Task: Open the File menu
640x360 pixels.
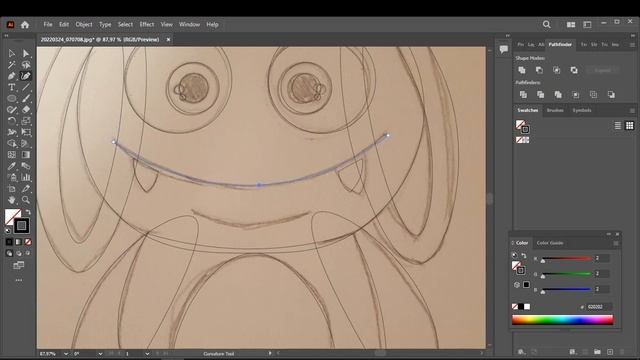Action: tap(48, 24)
